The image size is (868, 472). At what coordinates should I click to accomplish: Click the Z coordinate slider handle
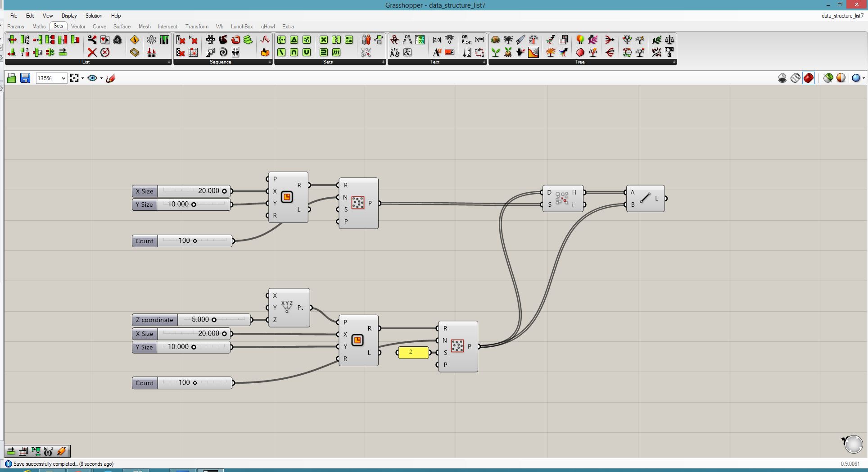(214, 320)
